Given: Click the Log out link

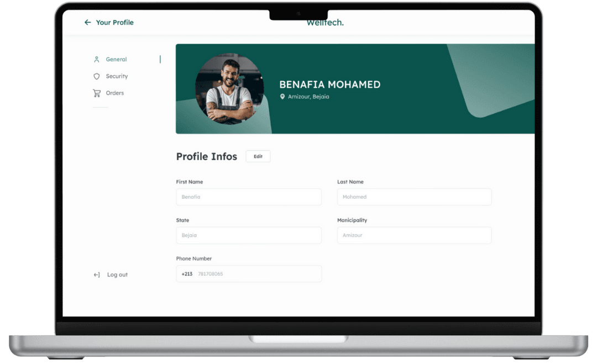Looking at the screenshot, I should (117, 275).
